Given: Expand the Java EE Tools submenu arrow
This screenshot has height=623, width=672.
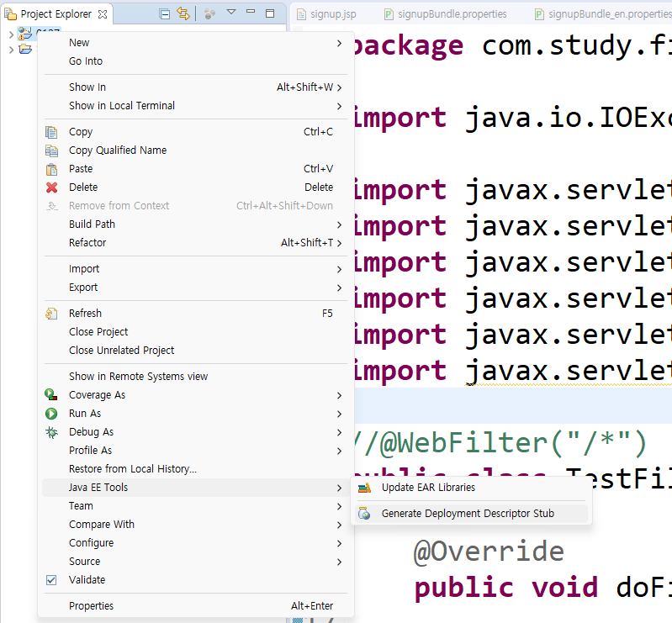Looking at the screenshot, I should click(339, 488).
